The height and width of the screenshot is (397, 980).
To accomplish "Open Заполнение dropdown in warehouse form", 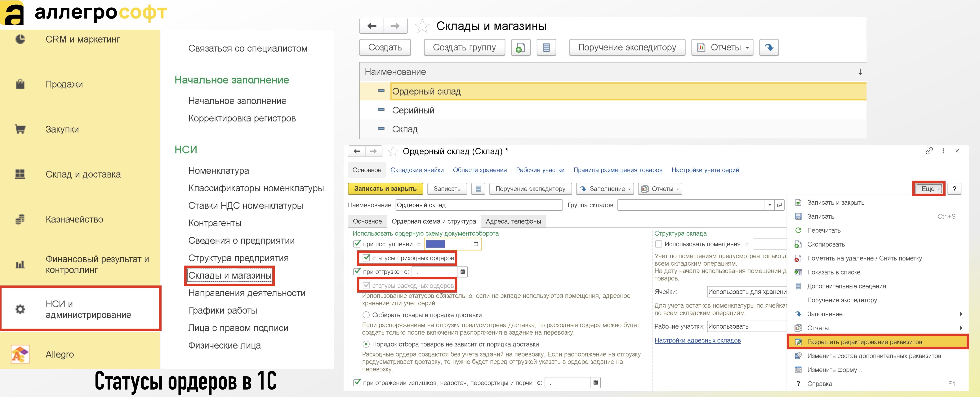I will click(605, 189).
